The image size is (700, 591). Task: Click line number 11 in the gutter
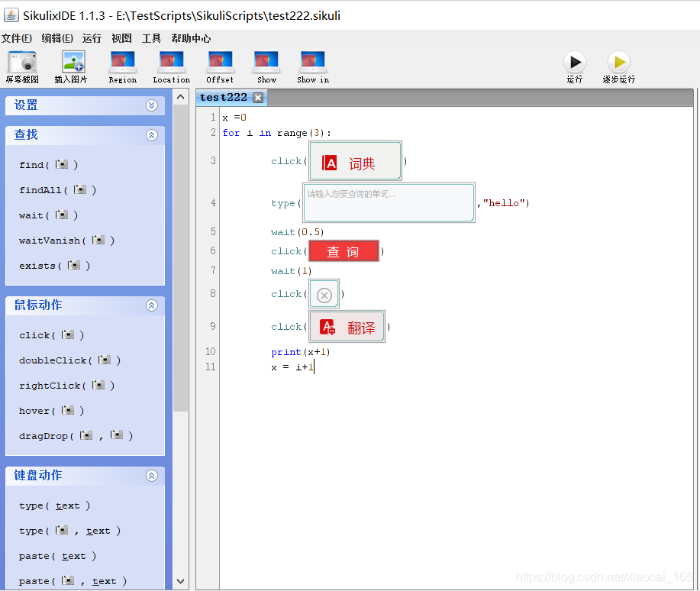pyautogui.click(x=210, y=367)
